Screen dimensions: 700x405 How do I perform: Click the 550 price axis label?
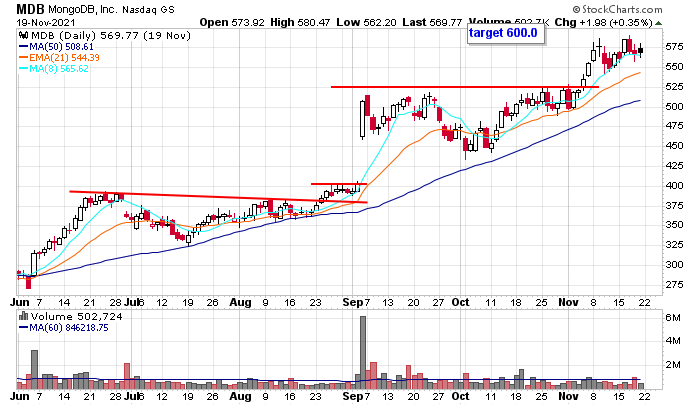(674, 67)
